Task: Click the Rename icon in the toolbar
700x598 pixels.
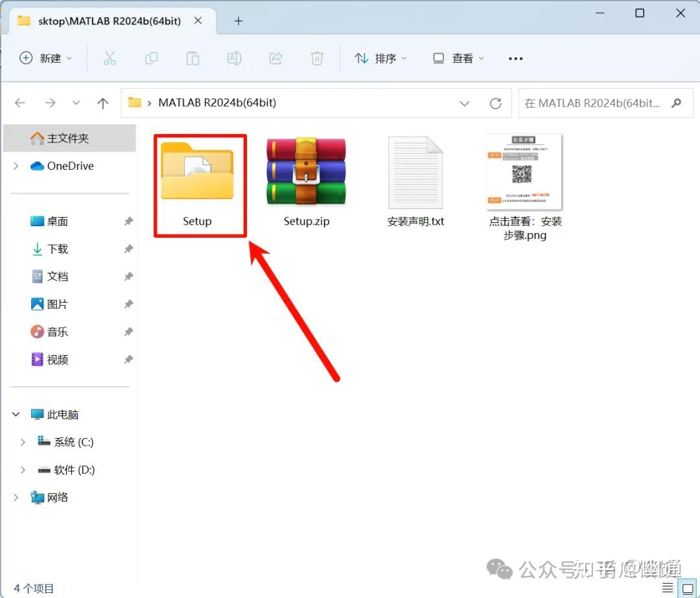Action: pyautogui.click(x=234, y=58)
